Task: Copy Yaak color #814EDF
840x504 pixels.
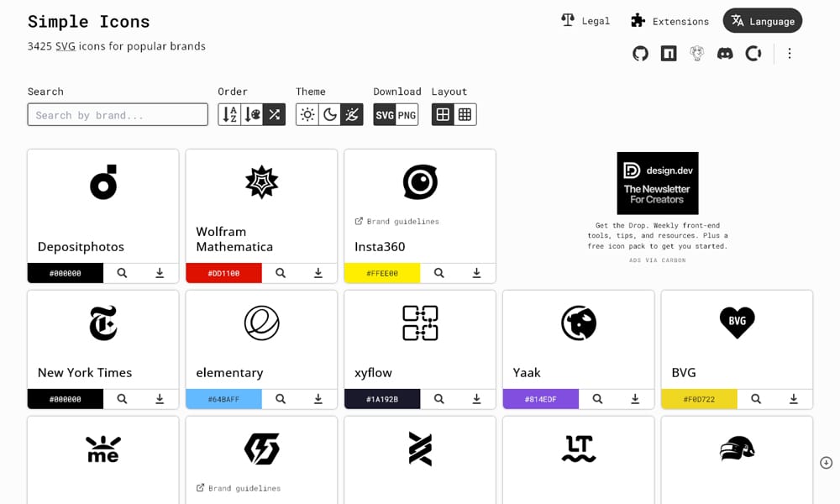Action: pyautogui.click(x=540, y=399)
